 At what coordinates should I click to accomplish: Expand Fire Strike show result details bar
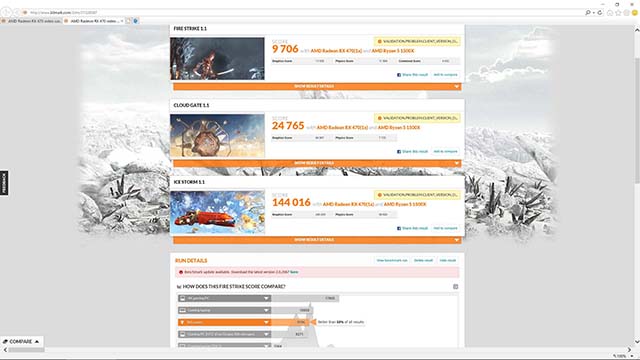coord(317,87)
